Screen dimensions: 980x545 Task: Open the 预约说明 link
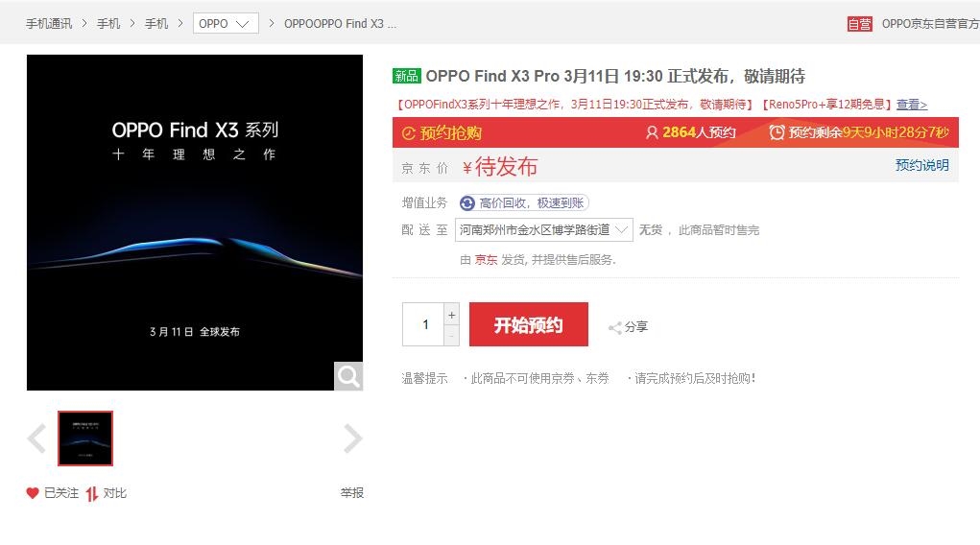(x=921, y=165)
